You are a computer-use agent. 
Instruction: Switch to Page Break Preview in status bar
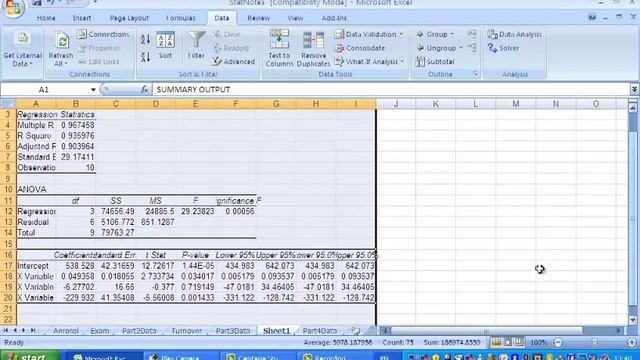(x=518, y=342)
